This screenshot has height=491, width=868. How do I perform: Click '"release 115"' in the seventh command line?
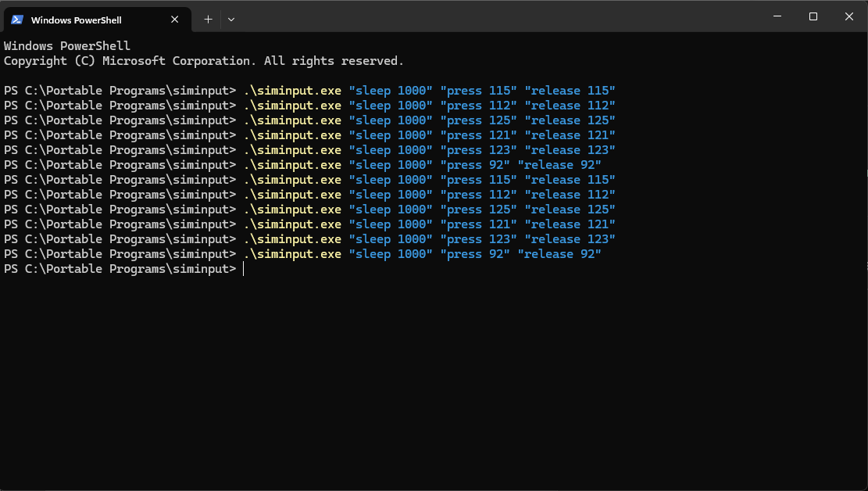point(570,180)
